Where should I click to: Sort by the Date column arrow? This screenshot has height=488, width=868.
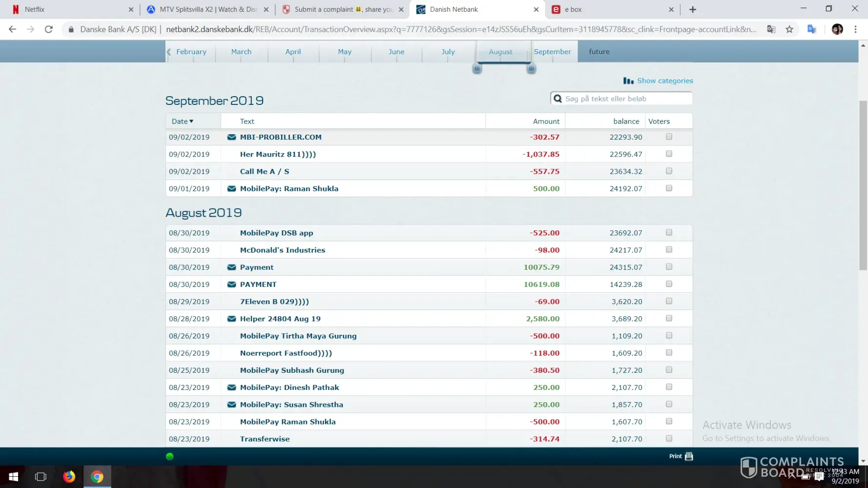pyautogui.click(x=191, y=122)
